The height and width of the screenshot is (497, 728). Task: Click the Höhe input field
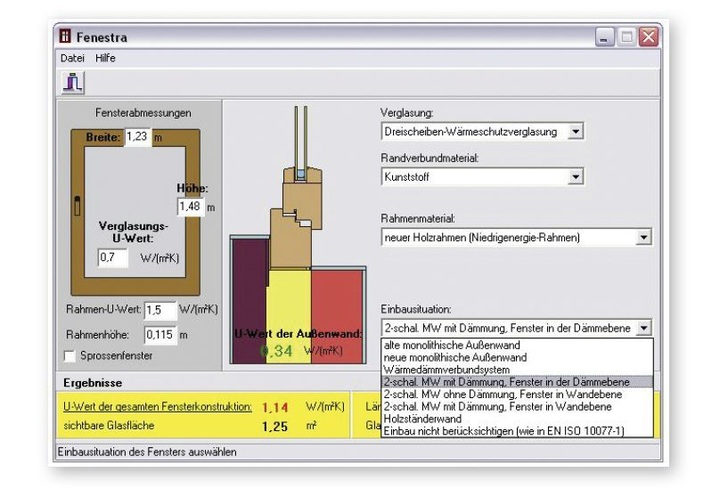189,207
